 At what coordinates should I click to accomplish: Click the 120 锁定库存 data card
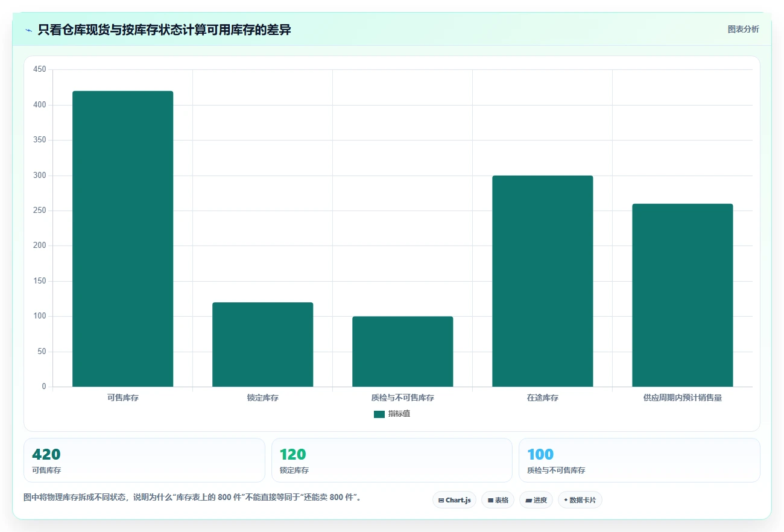click(x=392, y=460)
